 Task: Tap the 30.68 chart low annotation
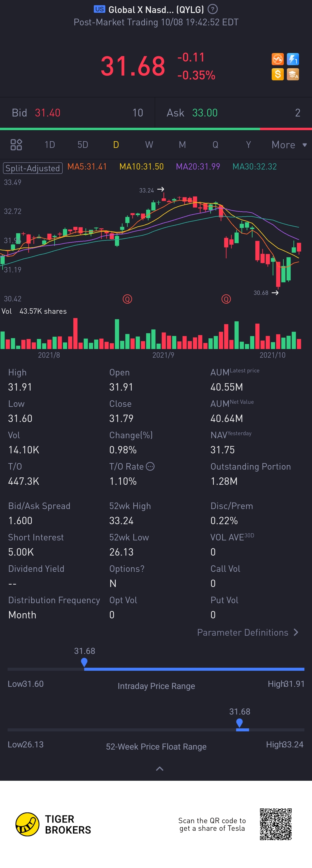(266, 293)
